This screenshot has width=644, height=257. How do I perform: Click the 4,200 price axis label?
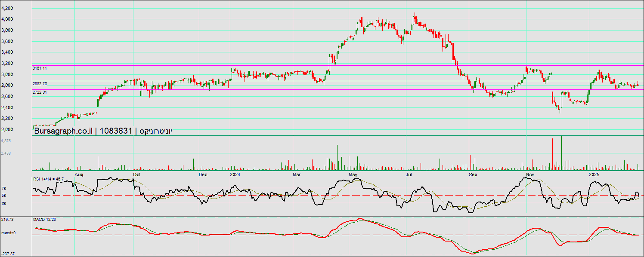7,8
